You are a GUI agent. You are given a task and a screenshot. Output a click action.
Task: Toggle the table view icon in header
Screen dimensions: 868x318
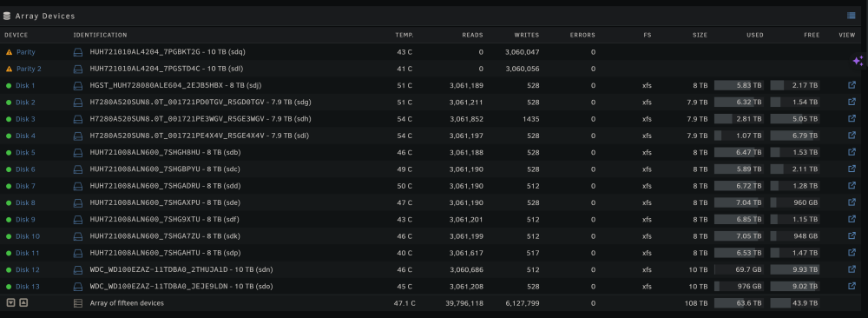click(851, 16)
